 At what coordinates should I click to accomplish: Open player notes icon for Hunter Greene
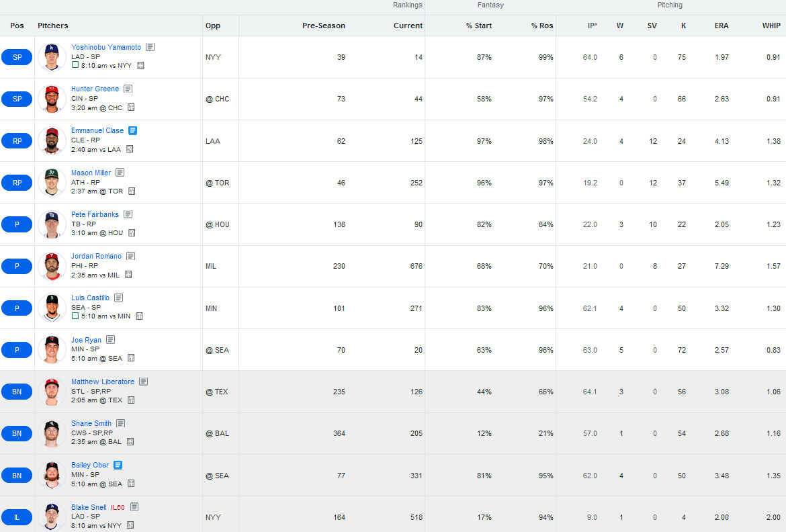click(x=128, y=89)
